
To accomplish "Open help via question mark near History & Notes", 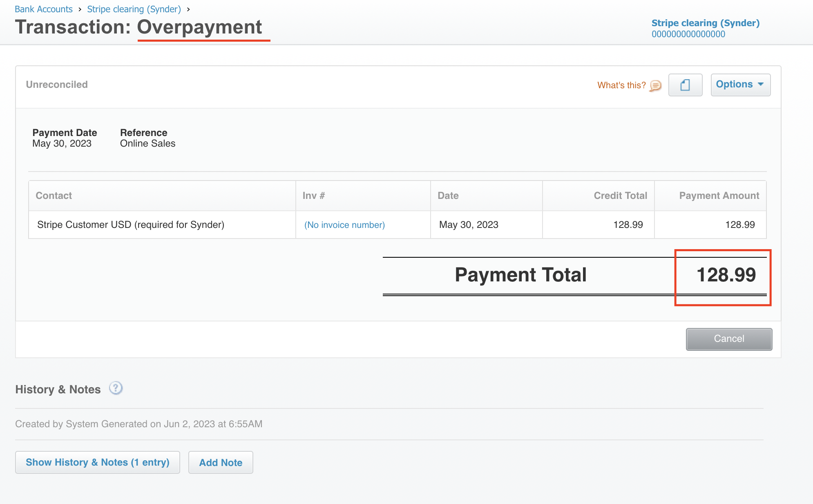I will point(116,388).
